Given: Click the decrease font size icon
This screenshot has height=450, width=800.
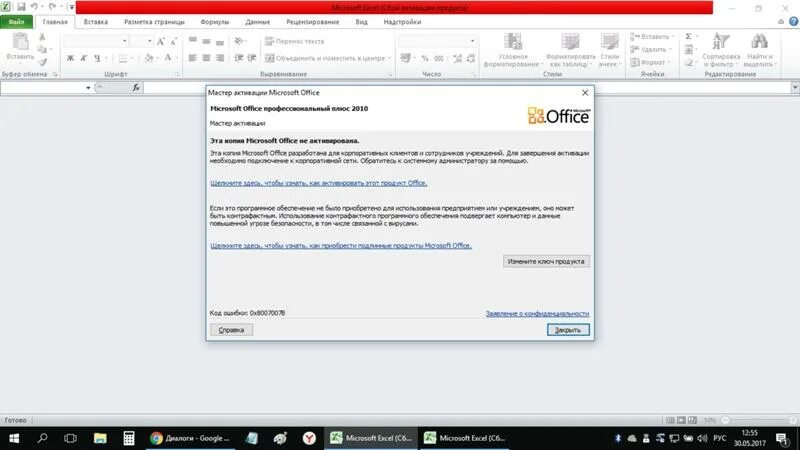Looking at the screenshot, I should (173, 41).
